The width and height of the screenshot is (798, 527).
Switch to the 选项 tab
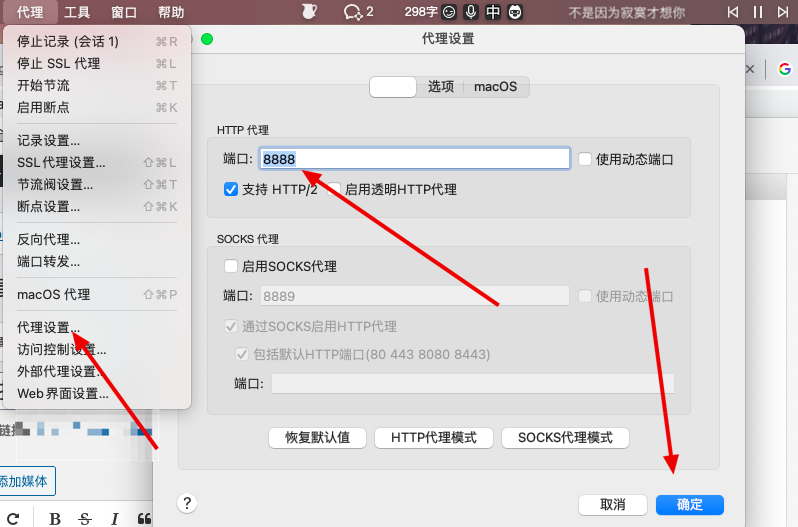point(441,87)
